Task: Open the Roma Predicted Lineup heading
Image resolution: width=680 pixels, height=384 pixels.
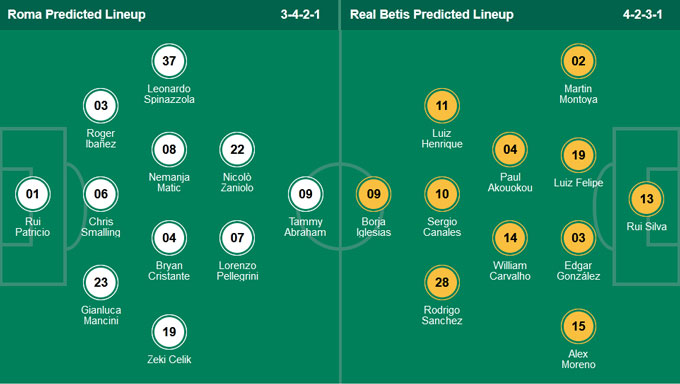Action: (76, 14)
